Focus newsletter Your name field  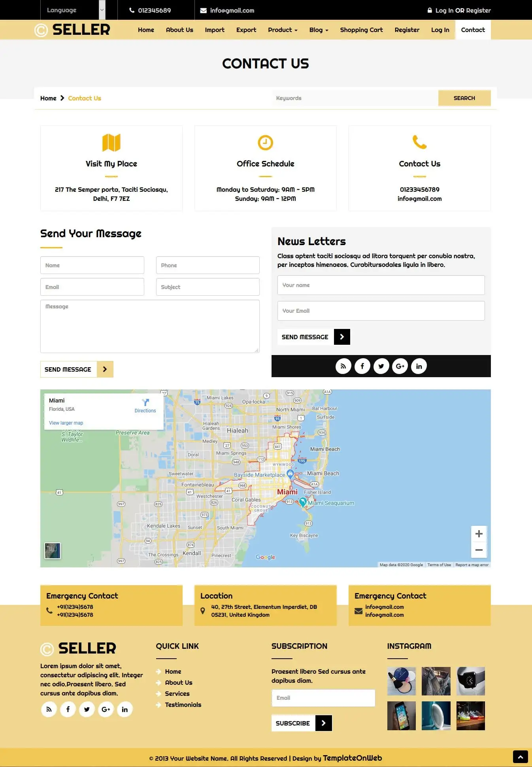381,285
